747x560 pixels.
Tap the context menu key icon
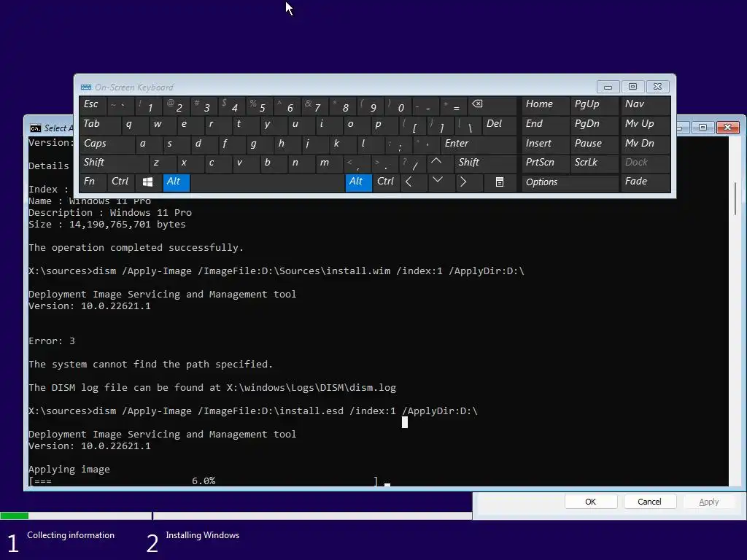coord(499,182)
